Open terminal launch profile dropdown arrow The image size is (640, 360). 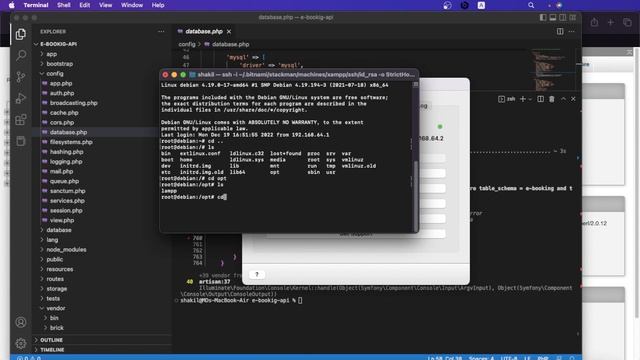[x=530, y=99]
